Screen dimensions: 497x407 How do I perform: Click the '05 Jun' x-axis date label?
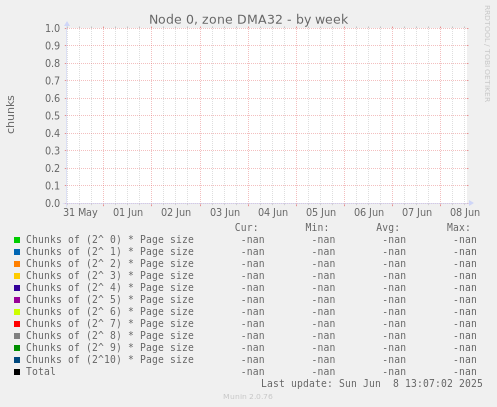321,213
